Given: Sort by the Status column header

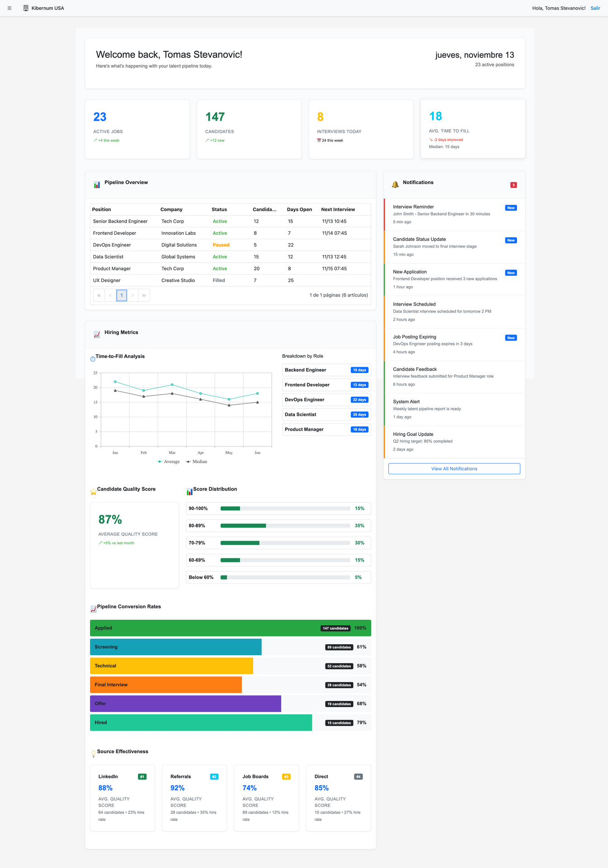Looking at the screenshot, I should (219, 209).
